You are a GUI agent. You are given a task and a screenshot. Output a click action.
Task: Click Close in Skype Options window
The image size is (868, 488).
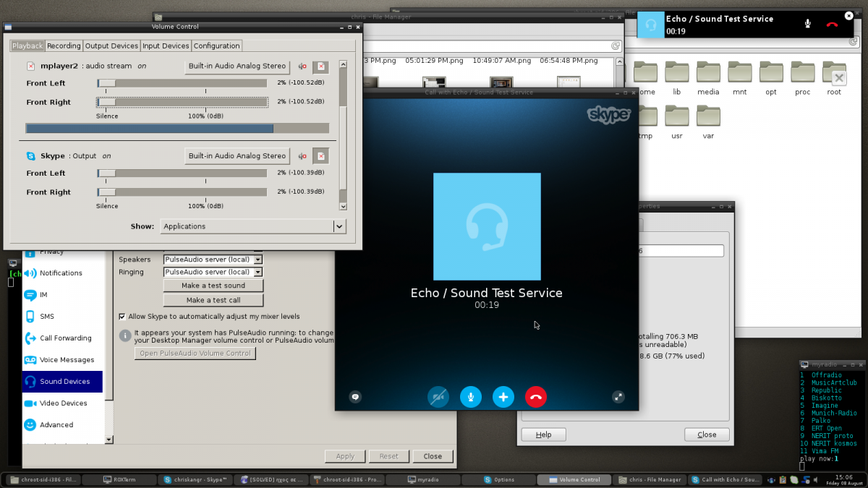click(x=433, y=456)
